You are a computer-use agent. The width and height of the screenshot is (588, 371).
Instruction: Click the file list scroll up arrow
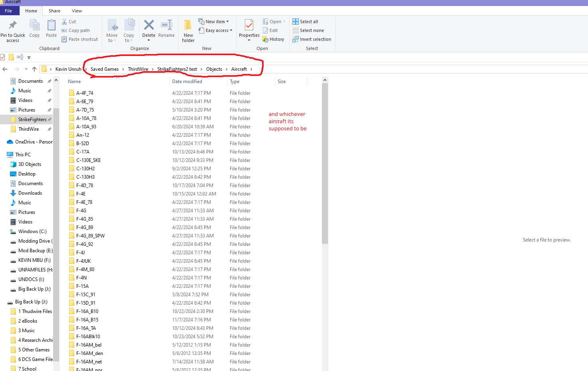pyautogui.click(x=325, y=80)
